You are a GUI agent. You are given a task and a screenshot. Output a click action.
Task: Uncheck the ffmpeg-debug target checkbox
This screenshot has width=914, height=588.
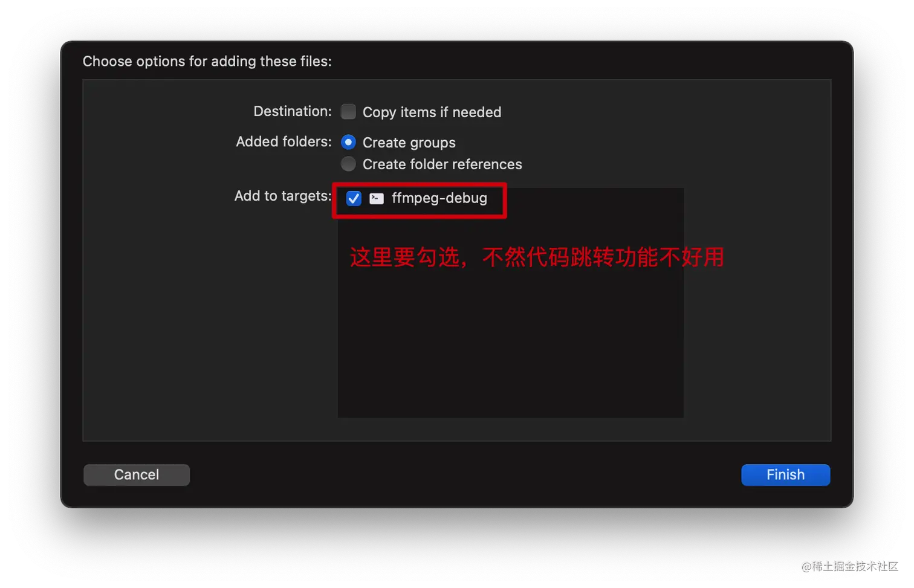[x=354, y=198]
